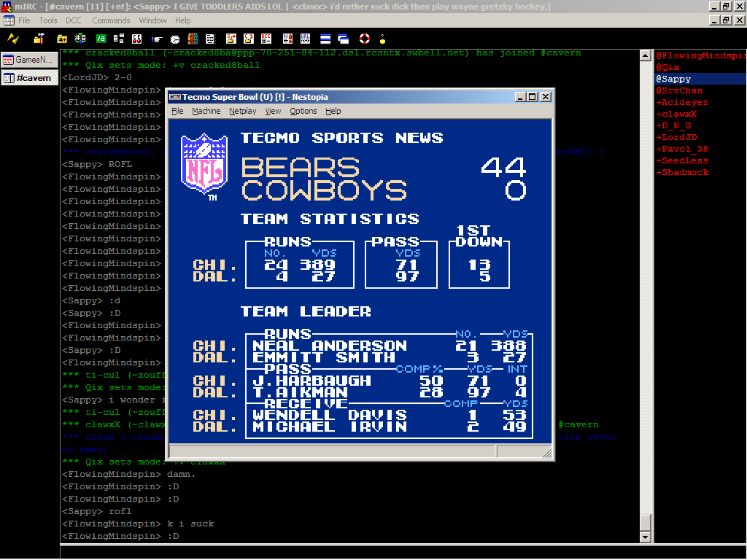This screenshot has height=560, width=747.
Task: Click the lightning bolt Connect icon
Action: click(x=13, y=38)
